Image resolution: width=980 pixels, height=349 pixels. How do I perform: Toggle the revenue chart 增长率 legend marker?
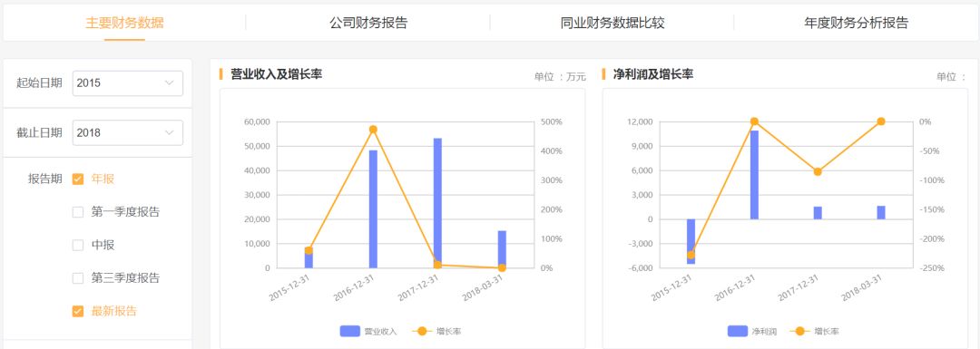422,331
